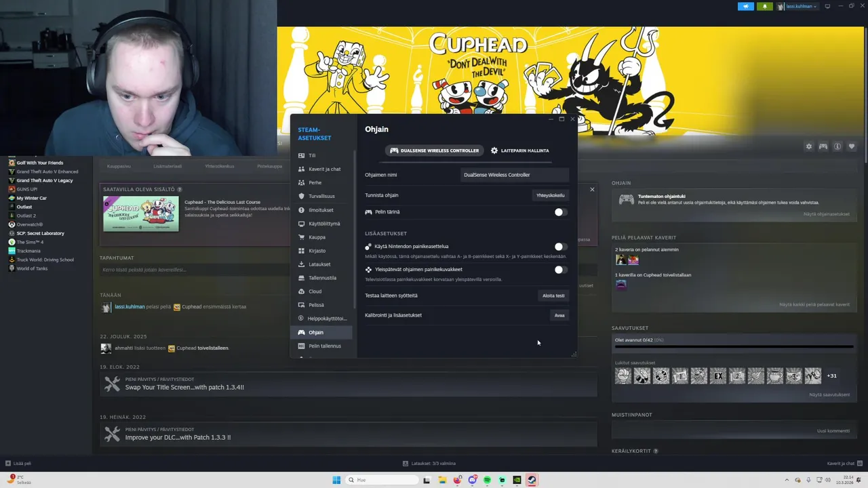The image size is (868, 488).
Task: Click Näytä saavutukset link
Action: click(x=829, y=394)
